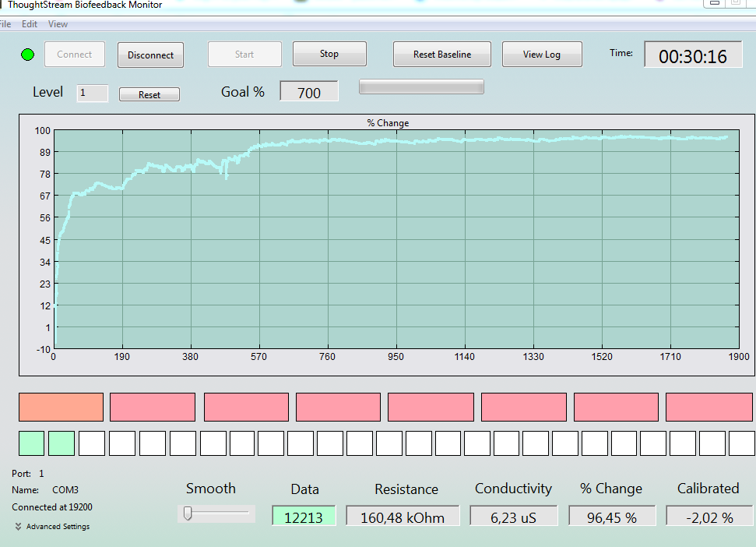The width and height of the screenshot is (756, 547).
Task: Adjust the Smooth slider handle
Action: click(188, 513)
